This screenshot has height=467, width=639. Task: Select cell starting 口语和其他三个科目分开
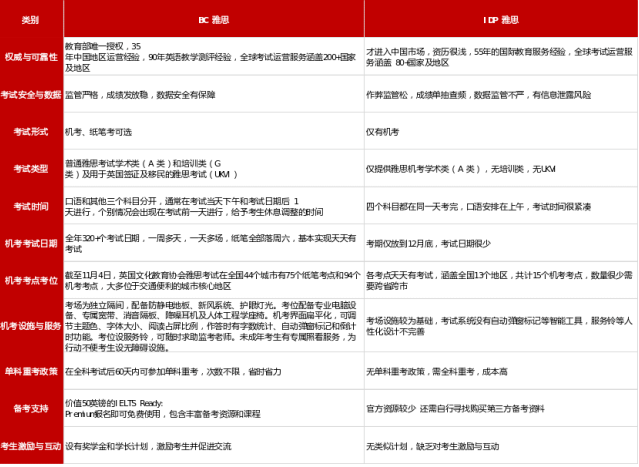tap(214, 206)
